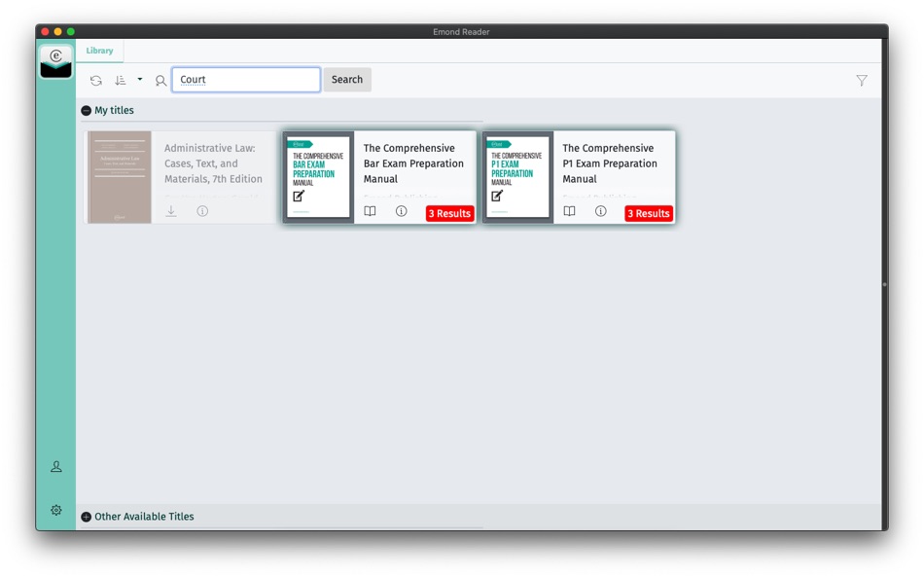Click the magnifier search icon
This screenshot has height=578, width=924.
[160, 81]
